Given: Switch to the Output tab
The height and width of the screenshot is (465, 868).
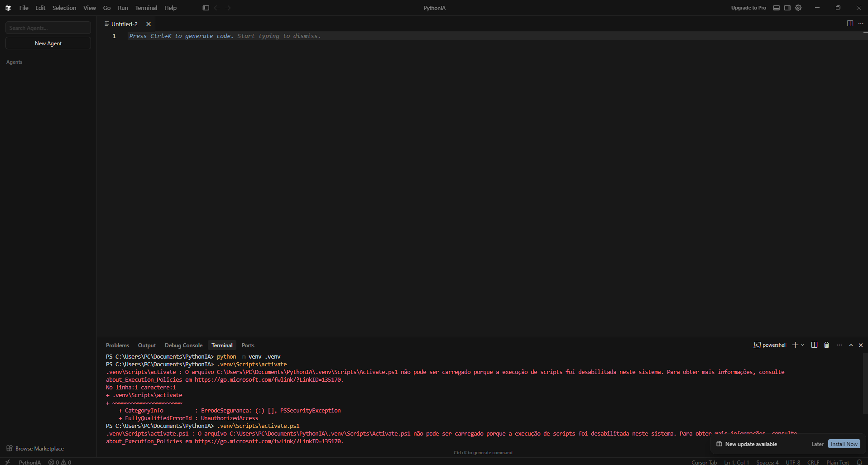Looking at the screenshot, I should coord(147,345).
